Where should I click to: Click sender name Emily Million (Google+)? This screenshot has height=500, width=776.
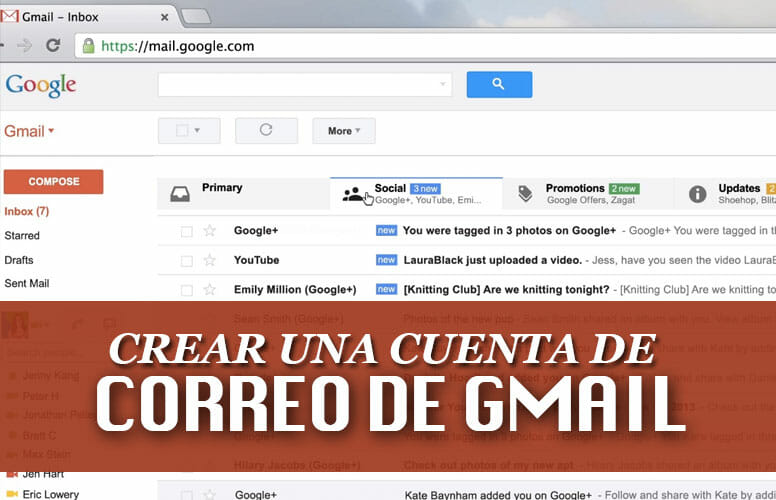click(295, 290)
